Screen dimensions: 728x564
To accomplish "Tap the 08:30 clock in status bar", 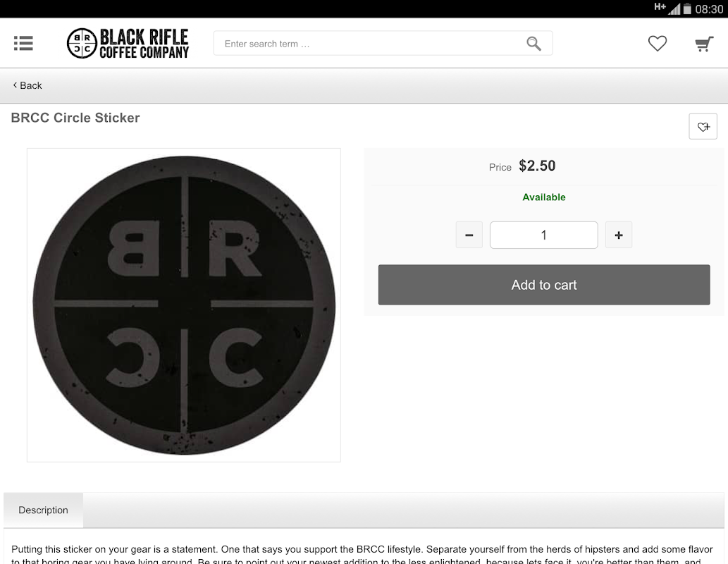I will coord(709,9).
